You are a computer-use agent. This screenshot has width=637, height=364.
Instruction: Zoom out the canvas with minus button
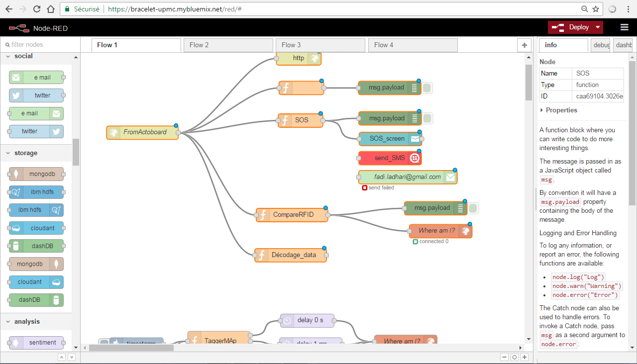point(505,357)
